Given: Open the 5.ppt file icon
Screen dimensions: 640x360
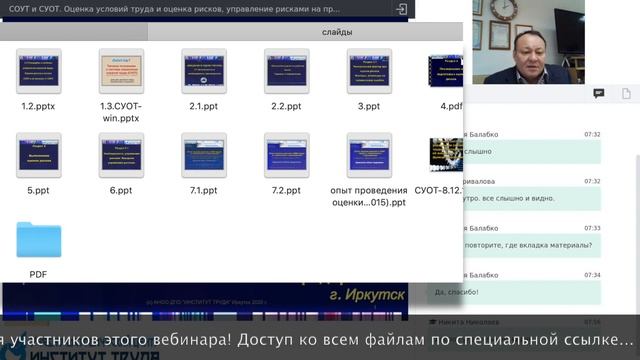Looking at the screenshot, I should point(39,155).
